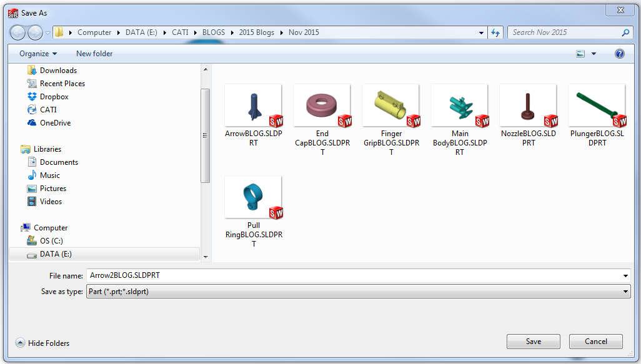The height and width of the screenshot is (364, 641).
Task: Click the back navigation arrow
Action: click(x=18, y=32)
